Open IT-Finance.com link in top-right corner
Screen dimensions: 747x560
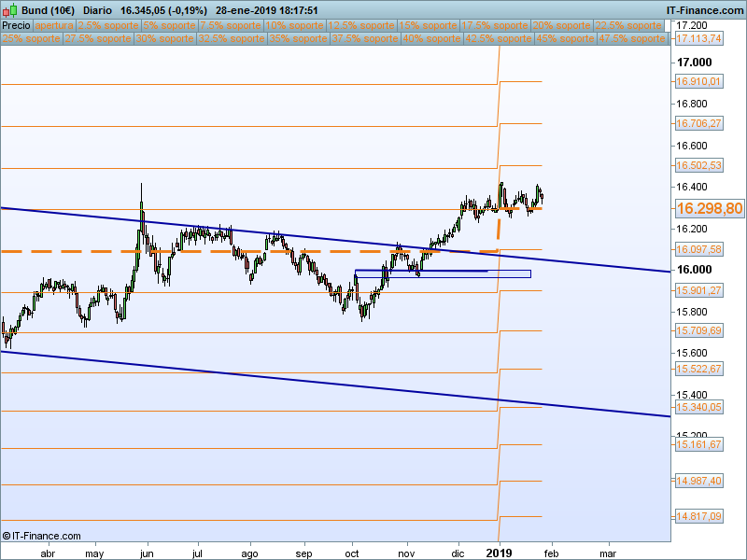(x=704, y=9)
